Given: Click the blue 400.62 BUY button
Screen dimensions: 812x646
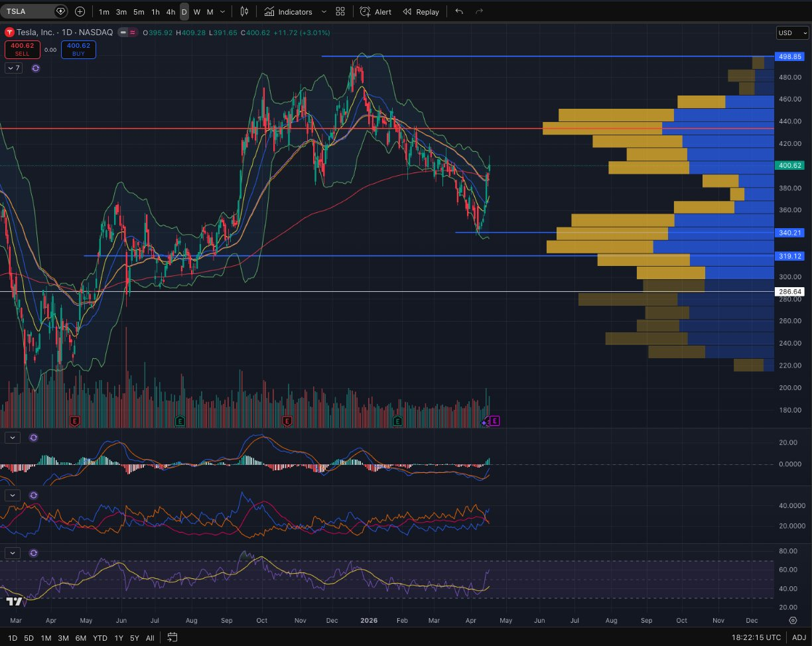Looking at the screenshot, I should coord(78,50).
